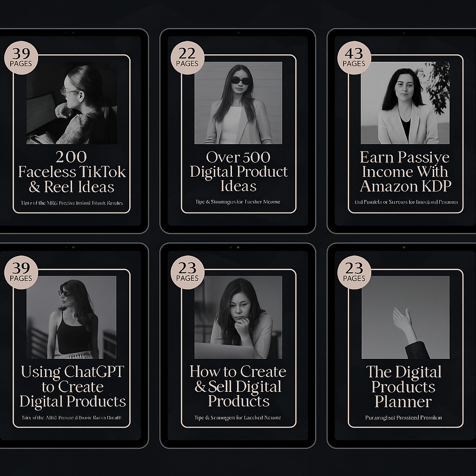The image size is (476, 476).
Task: Click the Over 500 Digital Product Ideas title
Action: coord(238,172)
